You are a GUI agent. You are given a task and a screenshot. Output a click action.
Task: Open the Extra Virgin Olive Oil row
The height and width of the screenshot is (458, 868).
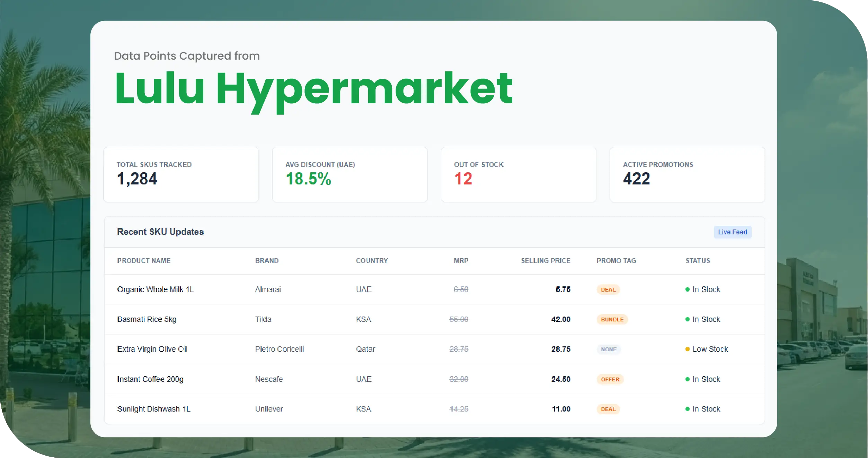[x=152, y=349]
